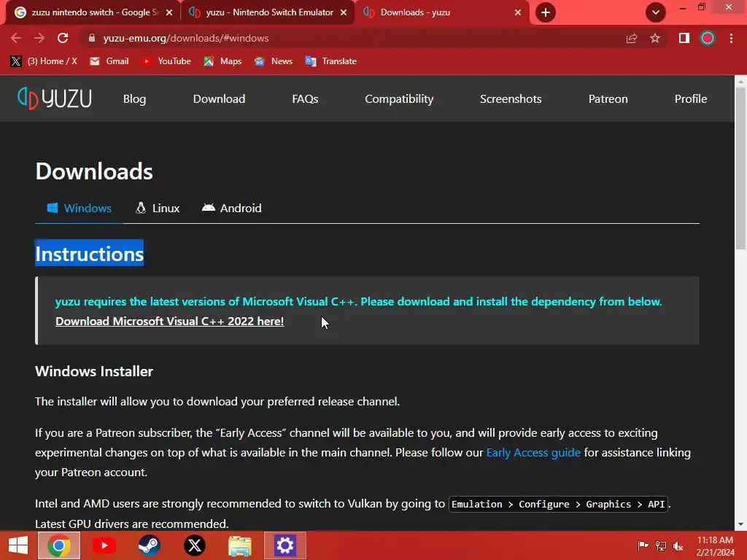Open the News bookmark
The image size is (747, 560).
pos(274,61)
